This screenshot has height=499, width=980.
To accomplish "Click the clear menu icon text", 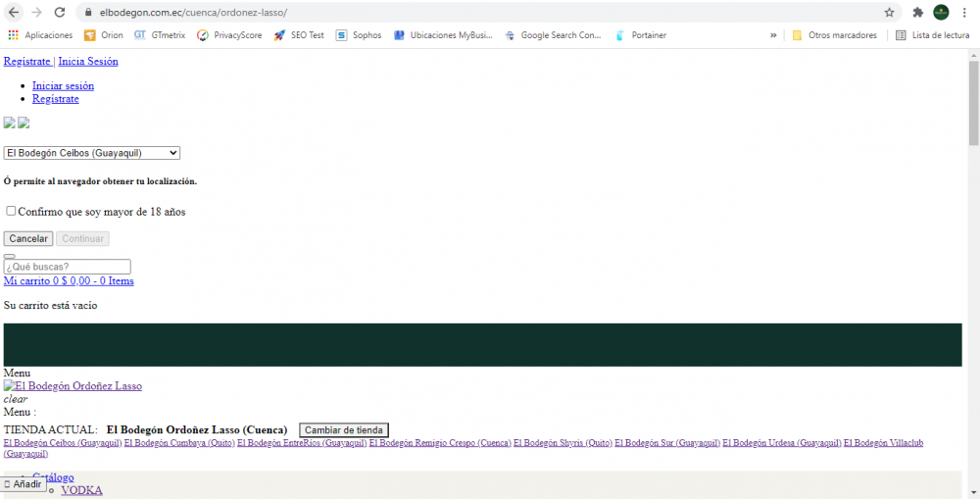I will coord(16,399).
